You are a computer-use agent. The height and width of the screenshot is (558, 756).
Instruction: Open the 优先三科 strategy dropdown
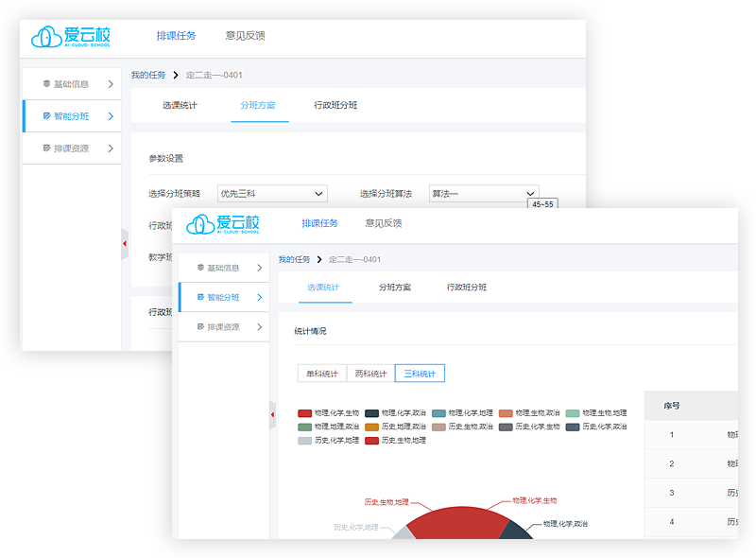point(272,194)
